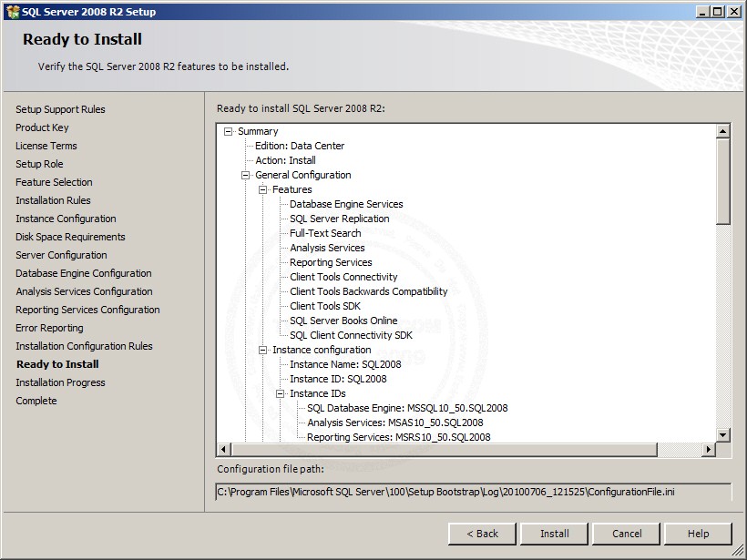The width and height of the screenshot is (747, 560).
Task: Select the Ready to Install step
Action: (x=57, y=364)
